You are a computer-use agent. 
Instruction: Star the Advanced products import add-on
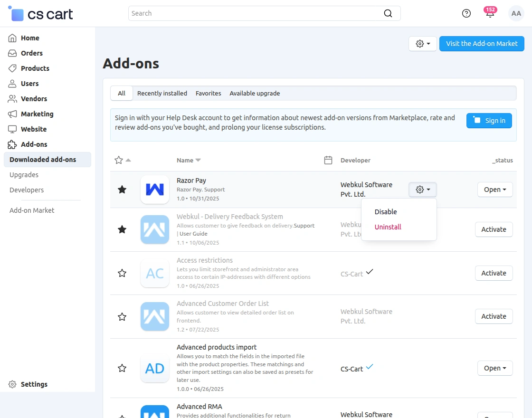tap(122, 368)
